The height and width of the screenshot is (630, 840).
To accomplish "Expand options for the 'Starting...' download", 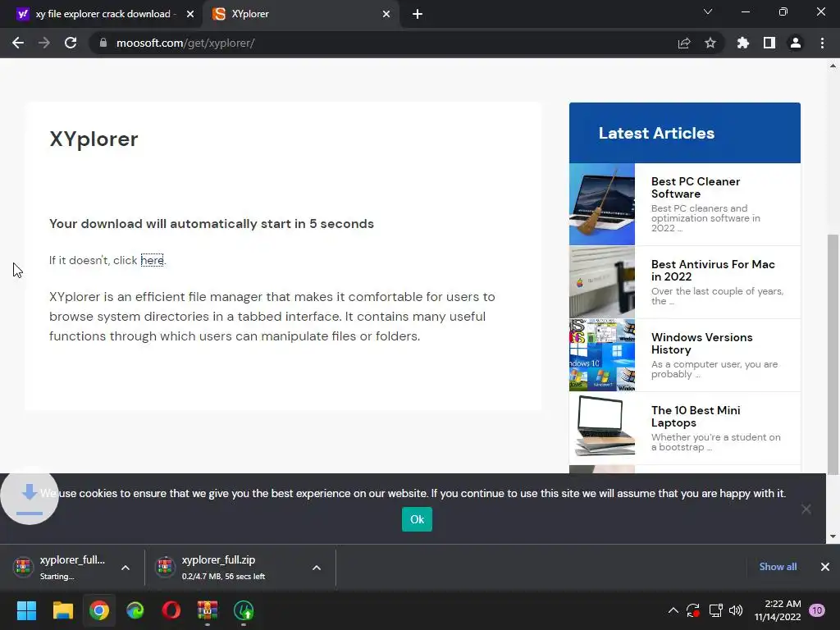I will click(x=126, y=568).
